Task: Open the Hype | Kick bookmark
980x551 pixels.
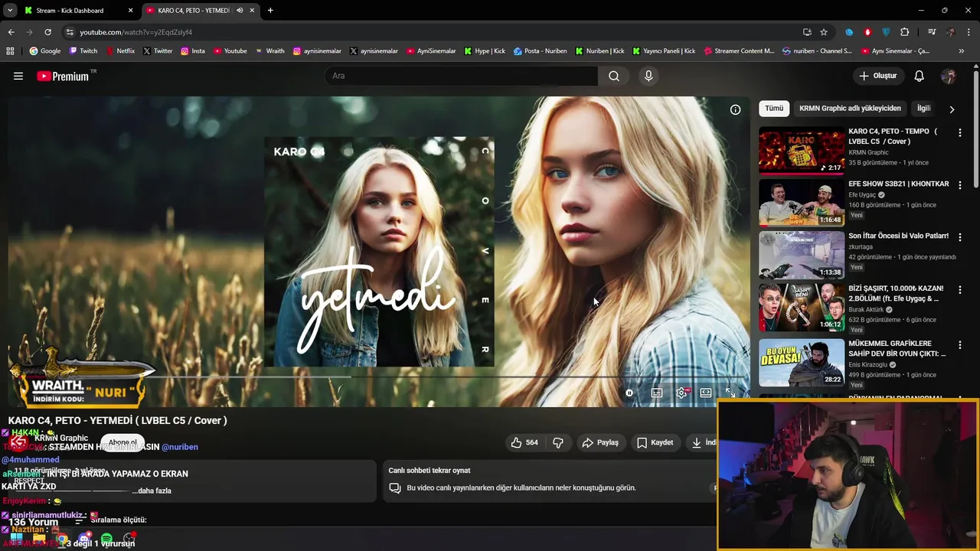Action: pyautogui.click(x=485, y=51)
